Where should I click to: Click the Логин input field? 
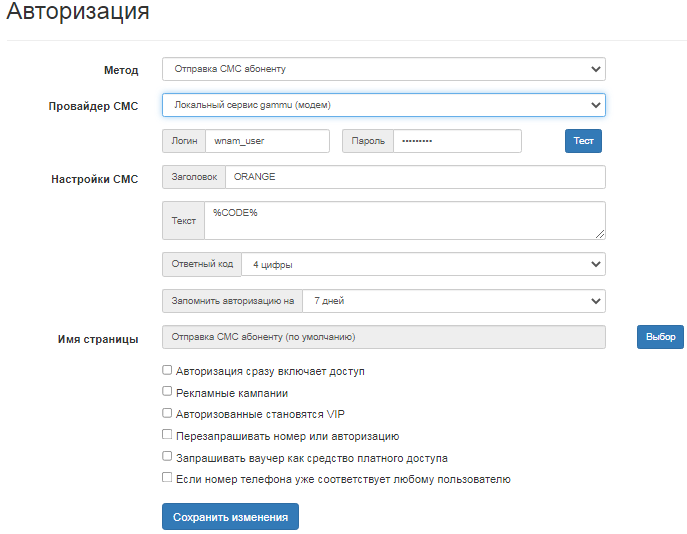[x=266, y=141]
